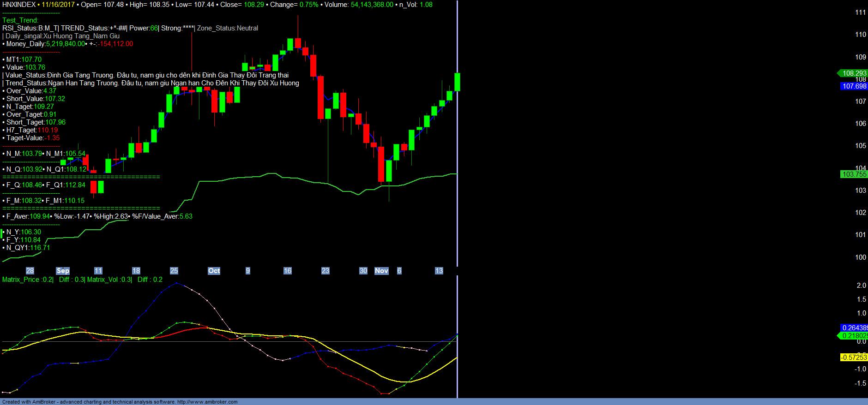The height and width of the screenshot is (405, 868).
Task: Click the Sep label on date axis
Action: 63,271
